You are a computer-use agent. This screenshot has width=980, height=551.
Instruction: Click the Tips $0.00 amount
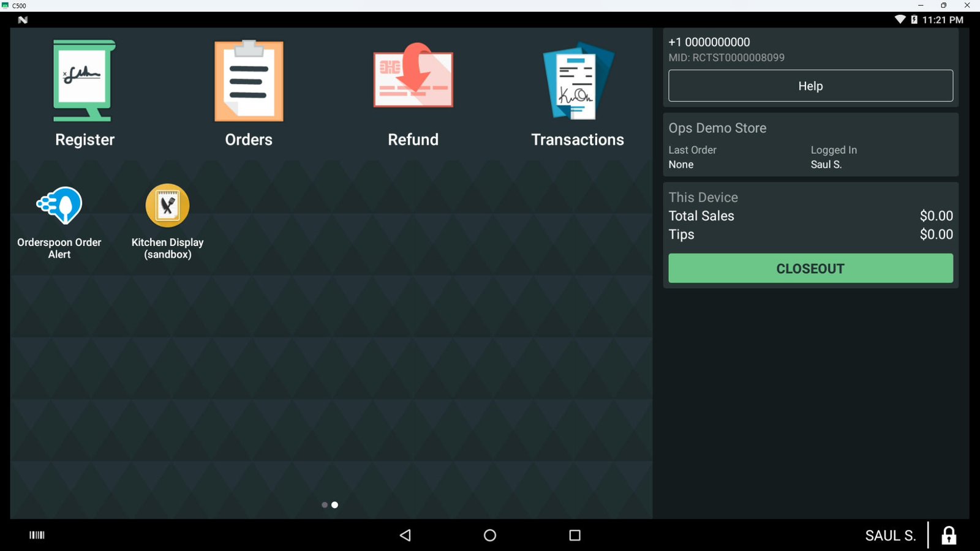coord(937,234)
